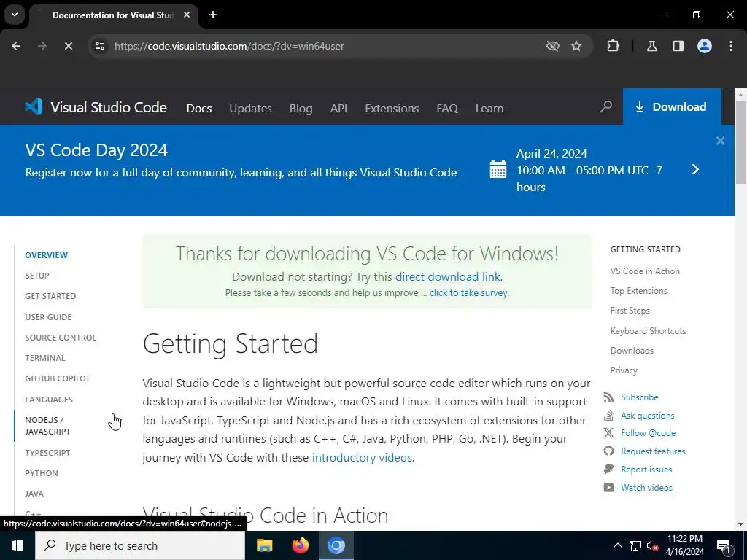Jump to VS Code in Action section
Screen dimensions: 747x560
(x=645, y=271)
